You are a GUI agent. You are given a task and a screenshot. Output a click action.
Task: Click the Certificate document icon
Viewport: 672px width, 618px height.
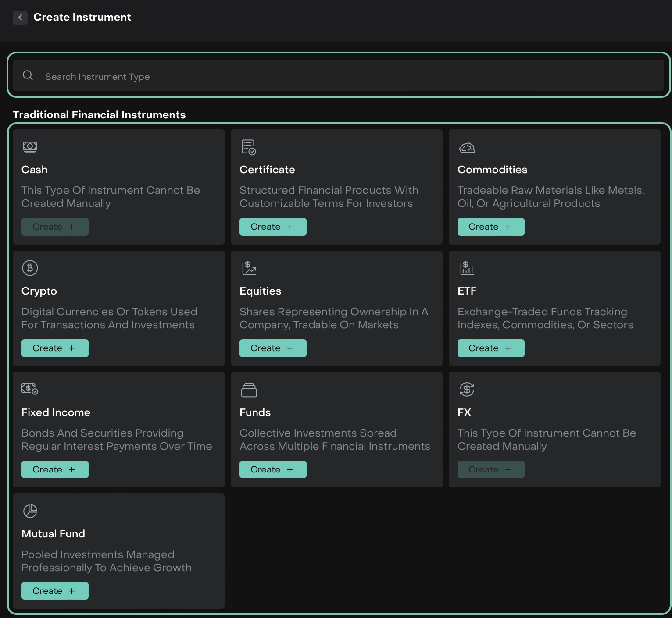(x=249, y=147)
